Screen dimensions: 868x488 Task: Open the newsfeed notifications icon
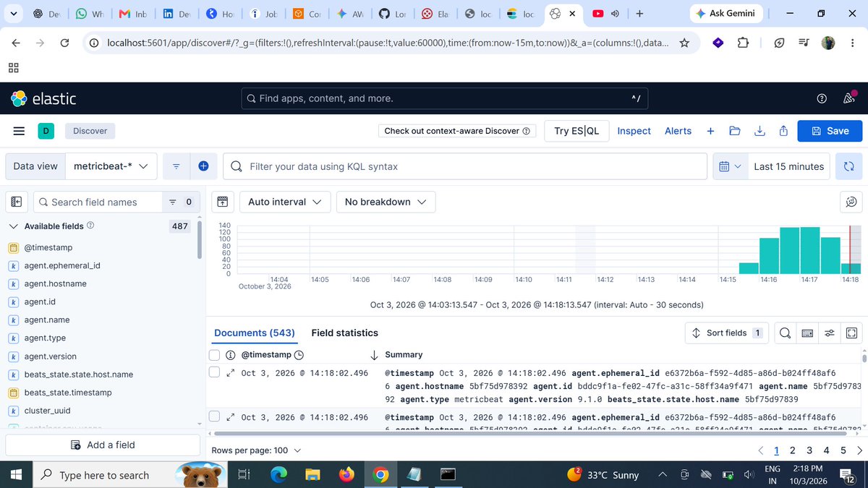point(848,98)
